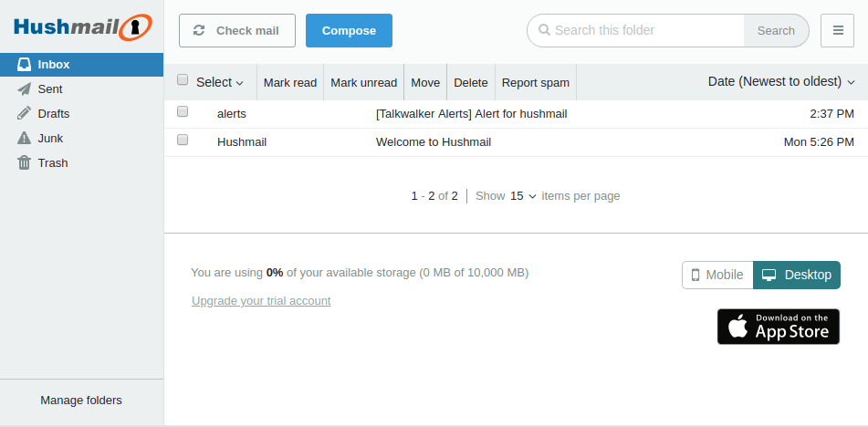
Task: Check the box for Welcome to Hushmail email
Action: 183,140
